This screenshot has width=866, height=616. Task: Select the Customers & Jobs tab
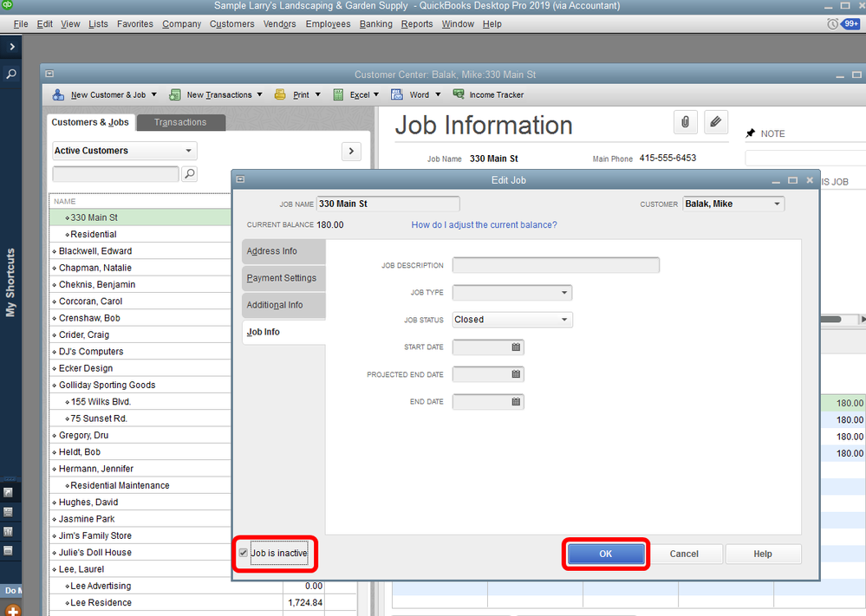[x=90, y=122]
